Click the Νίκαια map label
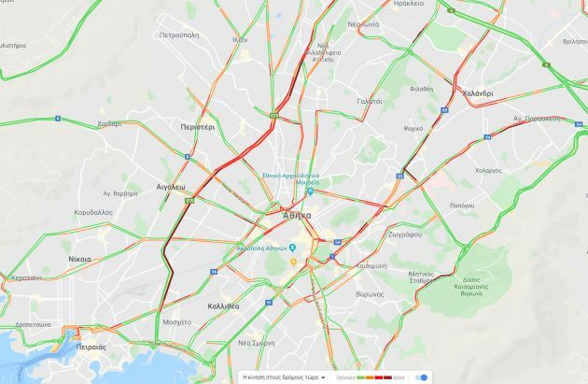588x384 pixels. tap(80, 259)
